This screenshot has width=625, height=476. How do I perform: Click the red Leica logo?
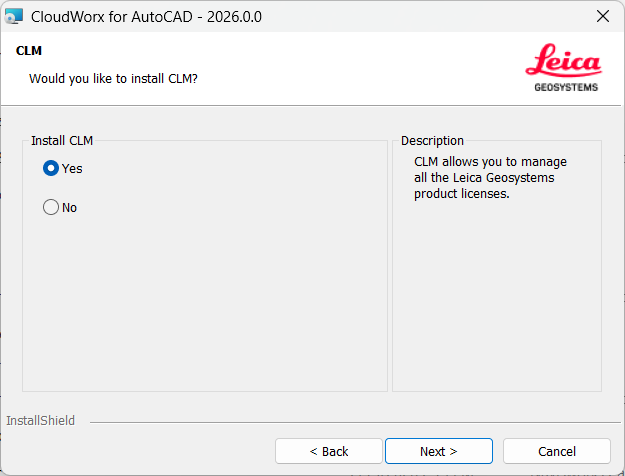tap(564, 60)
